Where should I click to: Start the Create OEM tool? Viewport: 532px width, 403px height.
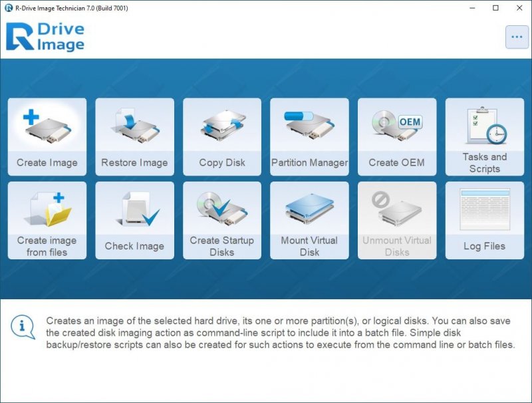(x=397, y=137)
